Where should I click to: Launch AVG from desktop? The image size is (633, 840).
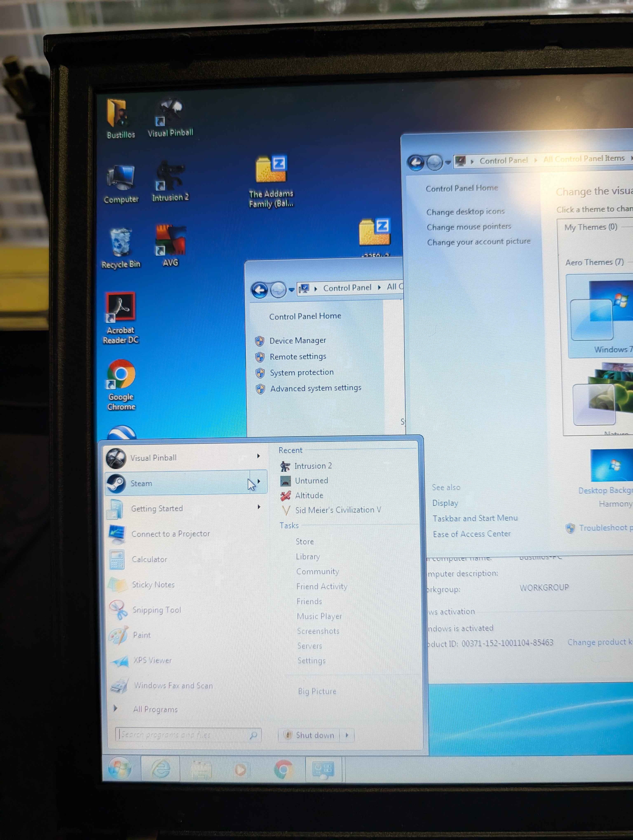(170, 244)
